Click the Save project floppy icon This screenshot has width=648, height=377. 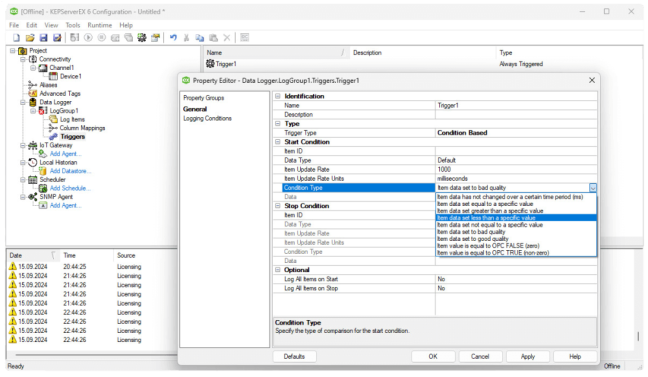[43, 38]
